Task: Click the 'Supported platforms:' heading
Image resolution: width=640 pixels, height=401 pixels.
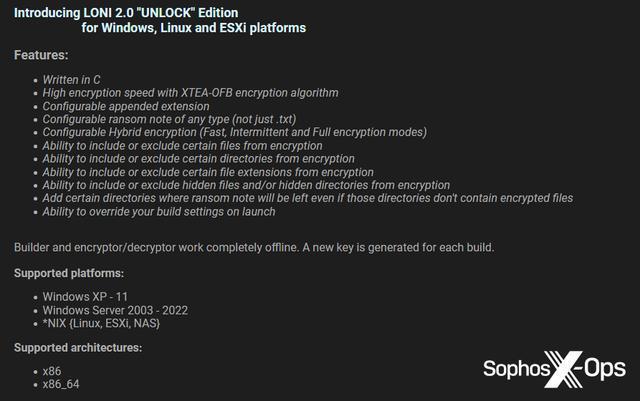Action: pyautogui.click(x=69, y=273)
